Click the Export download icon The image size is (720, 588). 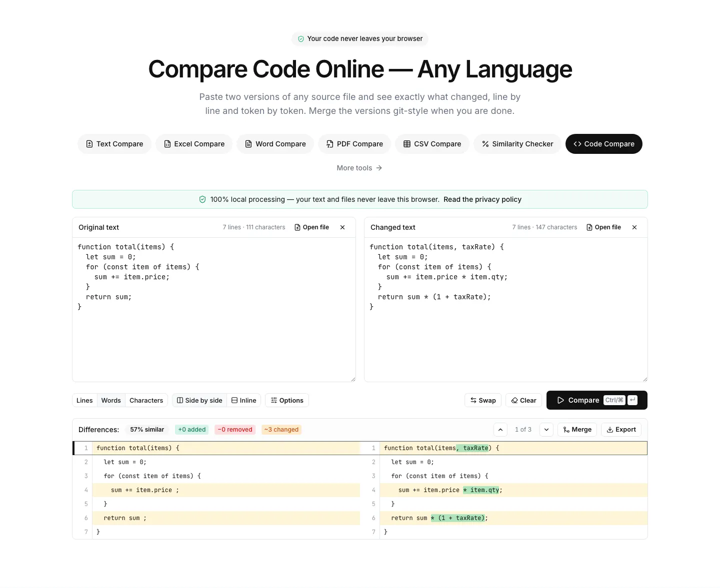click(x=610, y=430)
